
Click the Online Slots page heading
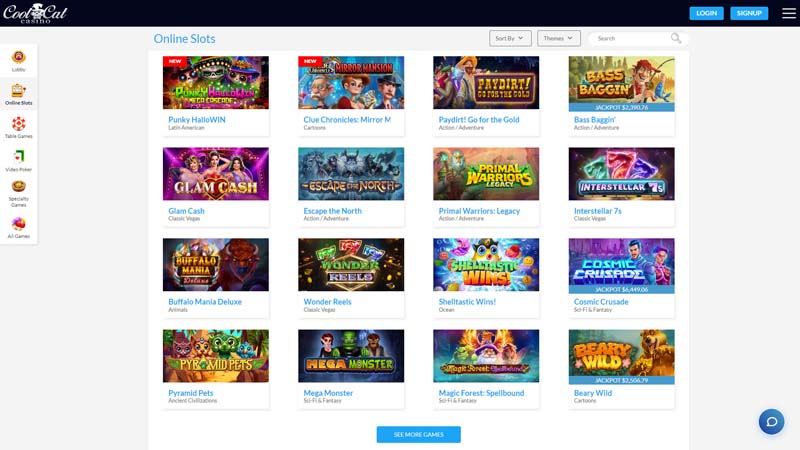[x=184, y=39]
